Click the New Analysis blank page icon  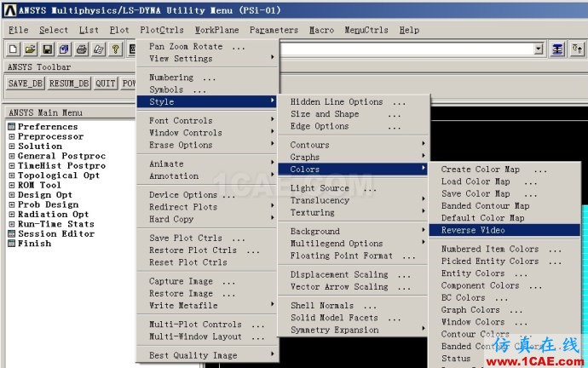13,49
